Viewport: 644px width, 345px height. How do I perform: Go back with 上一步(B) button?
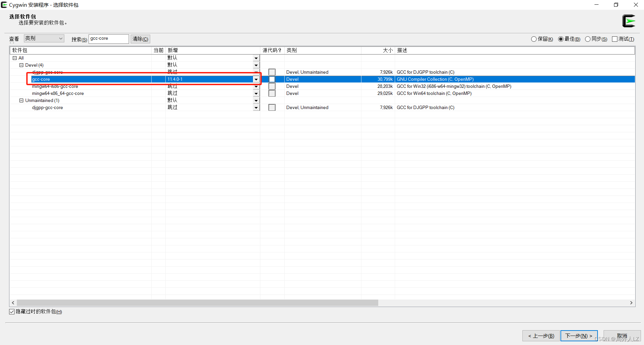click(x=541, y=336)
